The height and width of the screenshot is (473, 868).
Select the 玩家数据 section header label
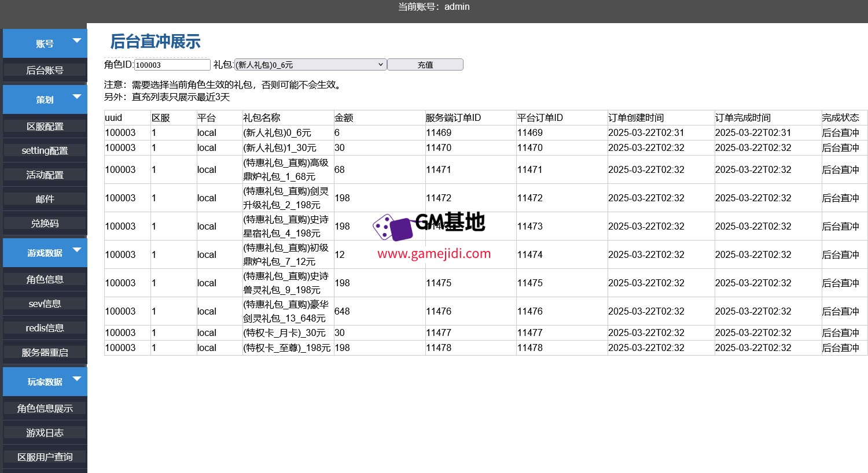pos(45,382)
